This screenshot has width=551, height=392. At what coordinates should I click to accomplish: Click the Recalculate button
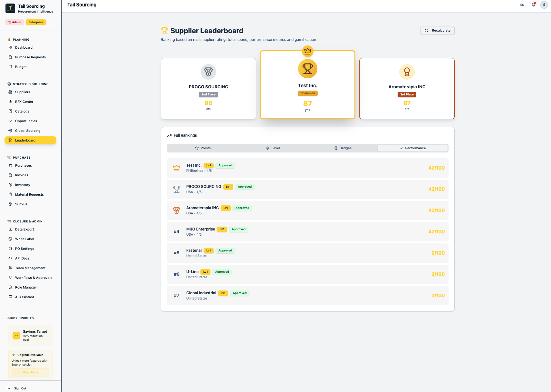coord(437,30)
